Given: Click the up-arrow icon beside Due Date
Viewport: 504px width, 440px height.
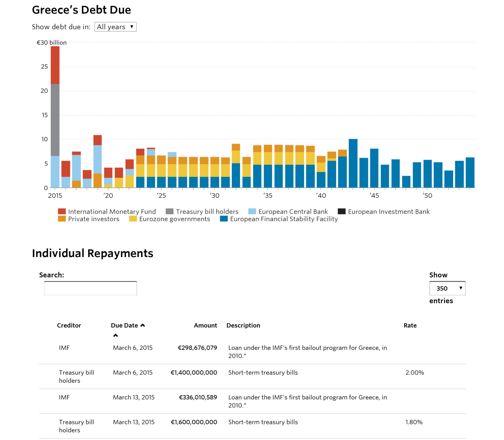Looking at the screenshot, I should pos(143,325).
